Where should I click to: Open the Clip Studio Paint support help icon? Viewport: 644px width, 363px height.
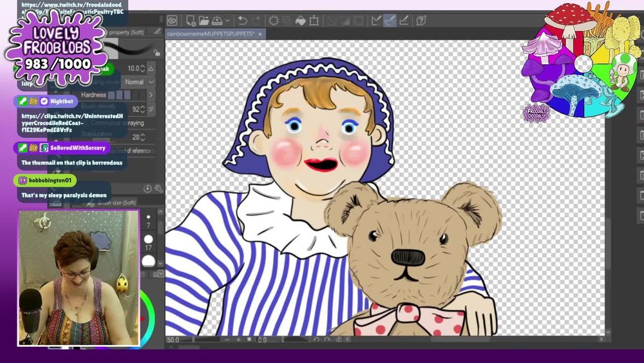pos(421,21)
